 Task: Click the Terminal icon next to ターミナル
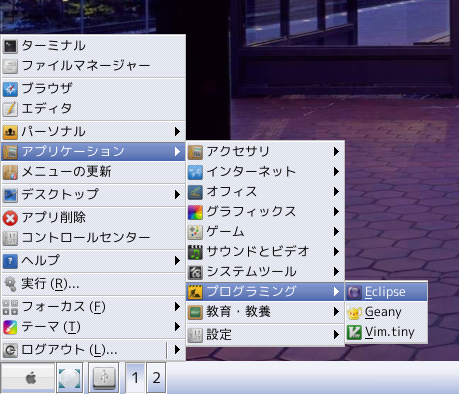[x=10, y=46]
